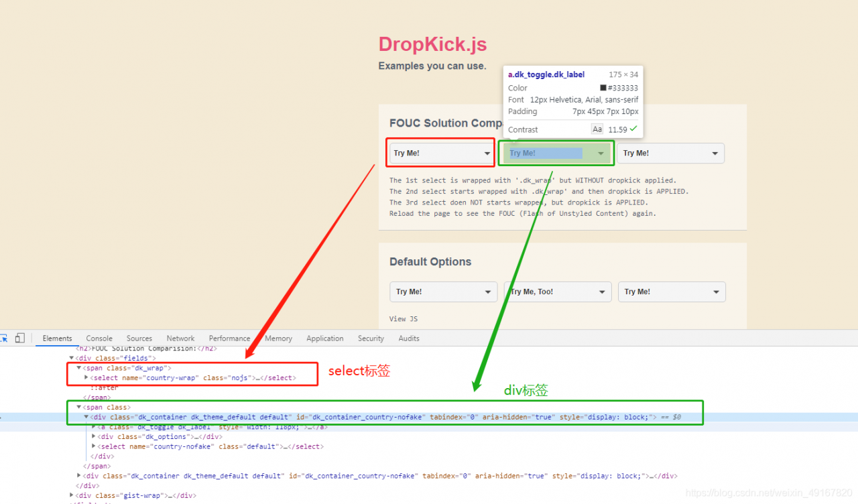This screenshot has height=504, width=858.
Task: Click the 'Examples you can use.' subtitle
Action: click(432, 66)
